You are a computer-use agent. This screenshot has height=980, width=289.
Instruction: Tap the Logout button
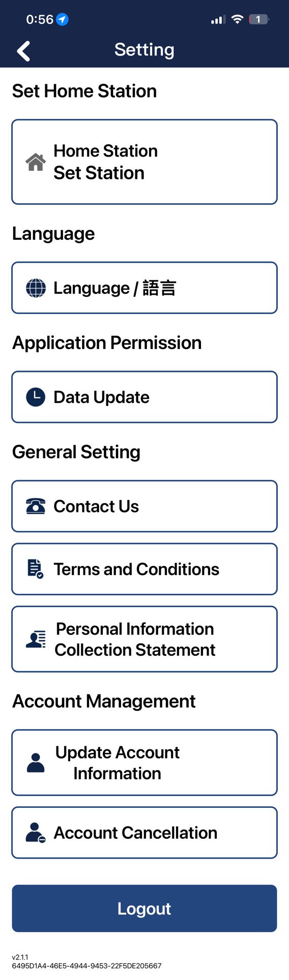(x=144, y=908)
